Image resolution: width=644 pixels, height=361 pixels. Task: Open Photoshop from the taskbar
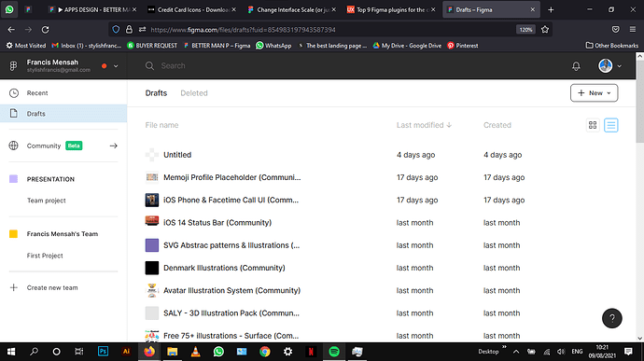[103, 352]
